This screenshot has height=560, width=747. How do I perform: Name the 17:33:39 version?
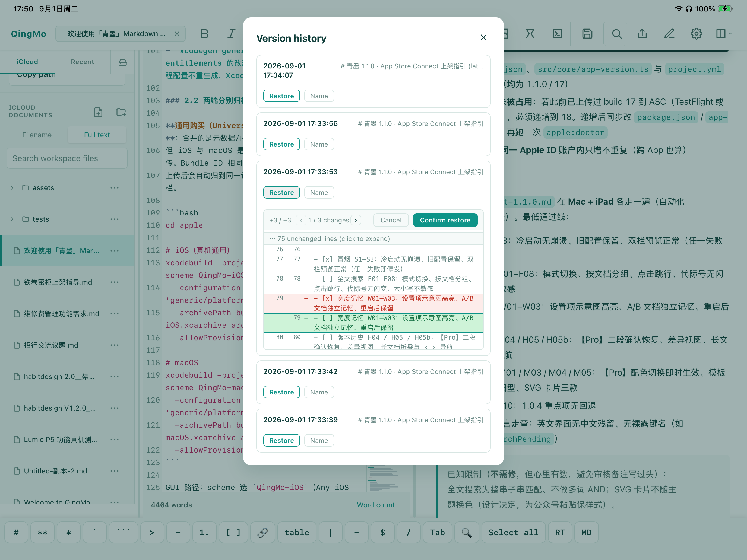319,441
